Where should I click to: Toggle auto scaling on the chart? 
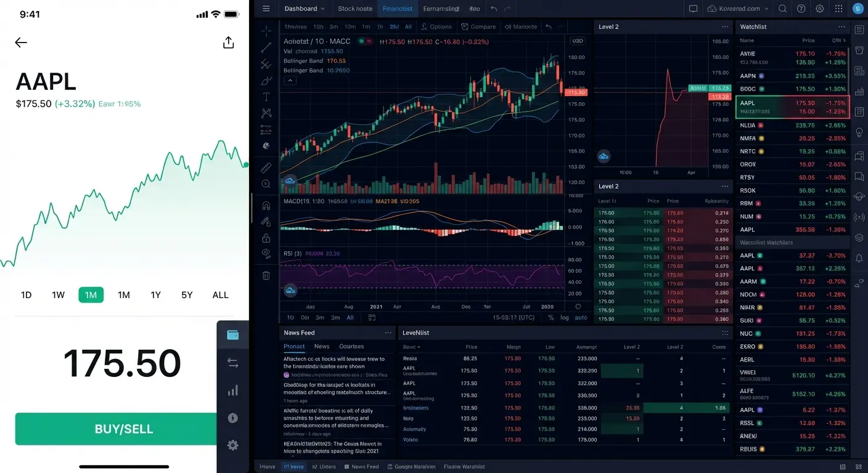(580, 317)
